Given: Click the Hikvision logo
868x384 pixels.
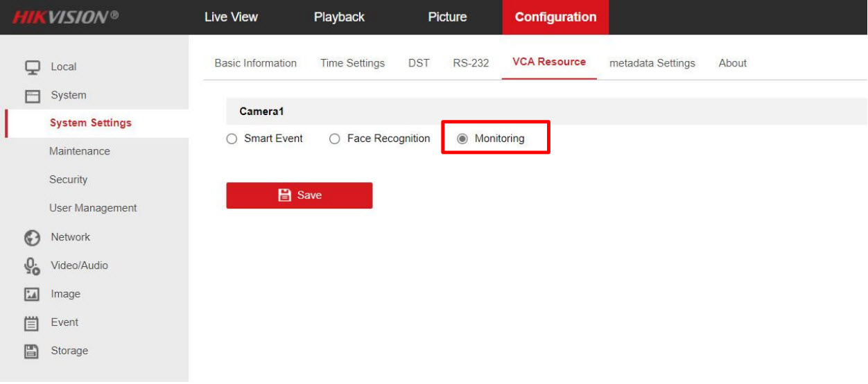Looking at the screenshot, I should pos(65,17).
